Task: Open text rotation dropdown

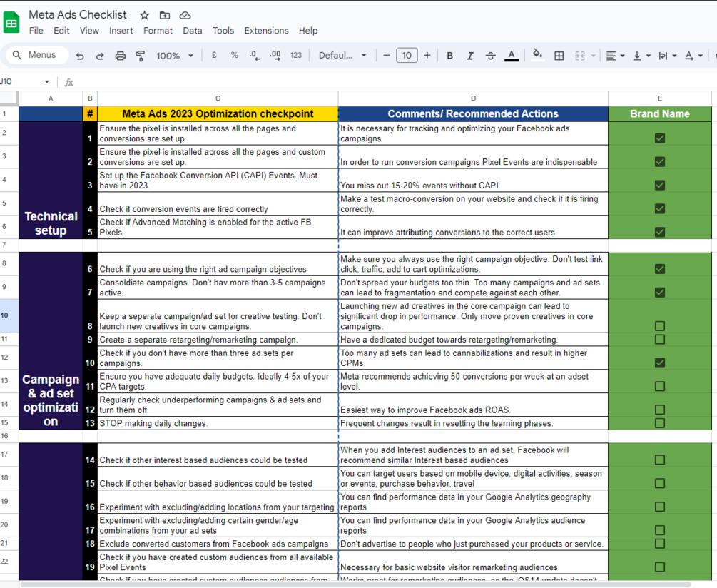Action: pyautogui.click(x=693, y=56)
